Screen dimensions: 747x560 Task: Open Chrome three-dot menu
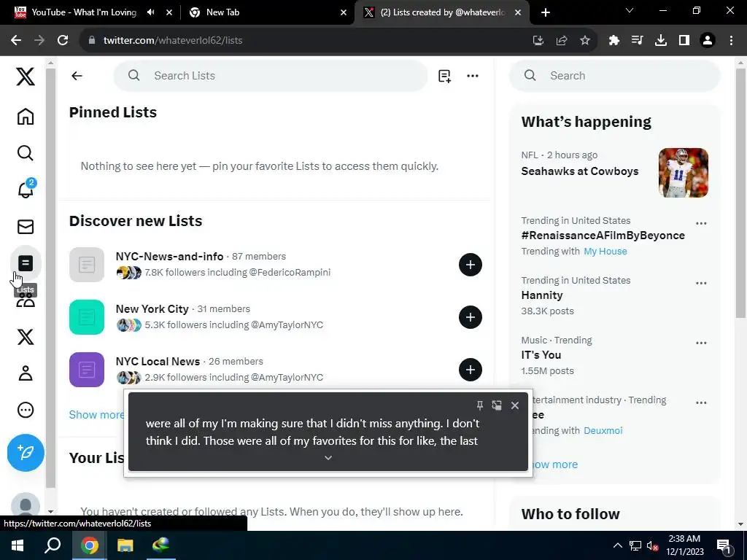[731, 41]
